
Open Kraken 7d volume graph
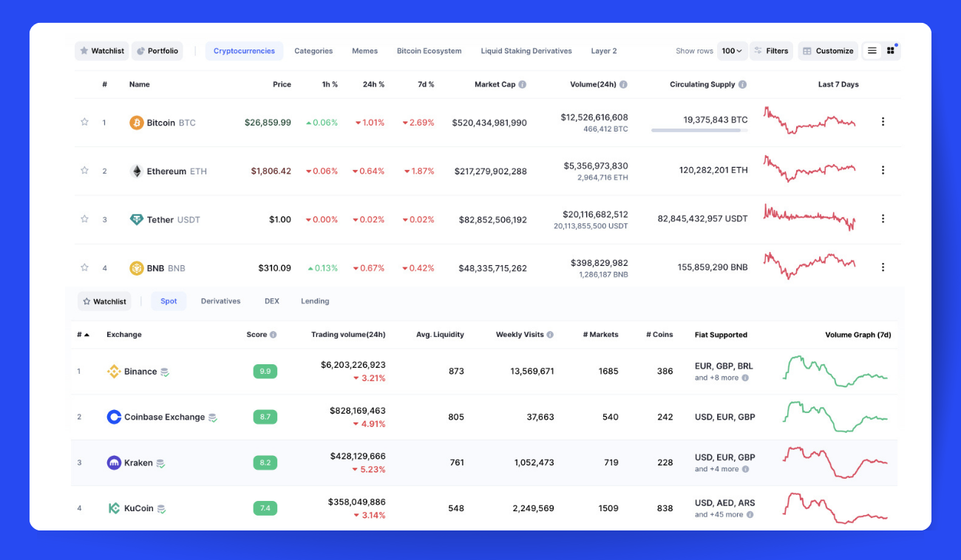pyautogui.click(x=835, y=462)
